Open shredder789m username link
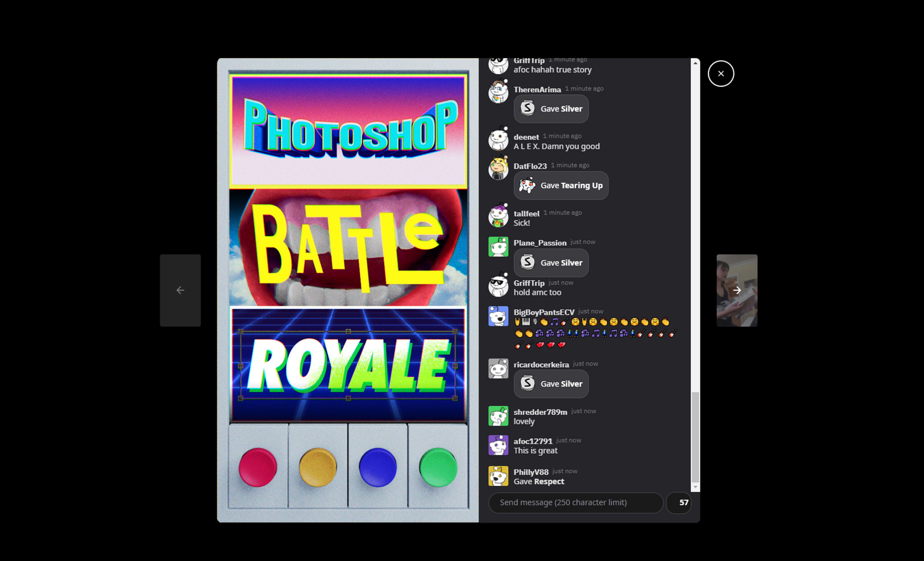 (540, 412)
